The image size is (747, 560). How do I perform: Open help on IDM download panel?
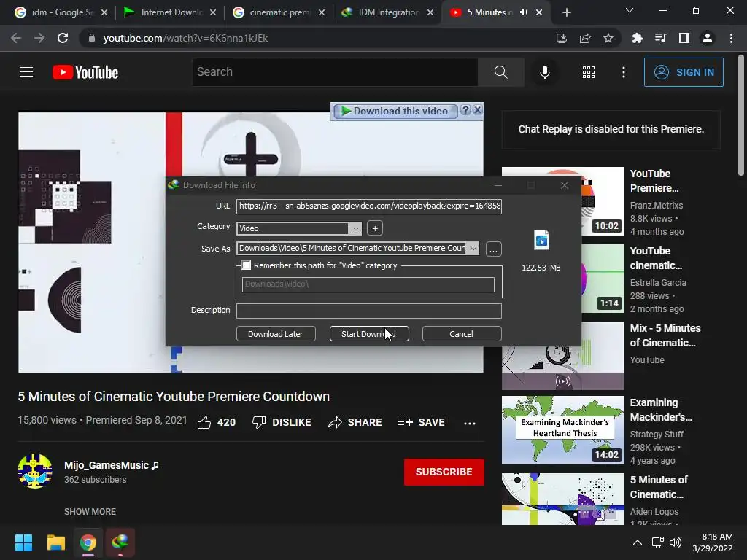pos(466,111)
